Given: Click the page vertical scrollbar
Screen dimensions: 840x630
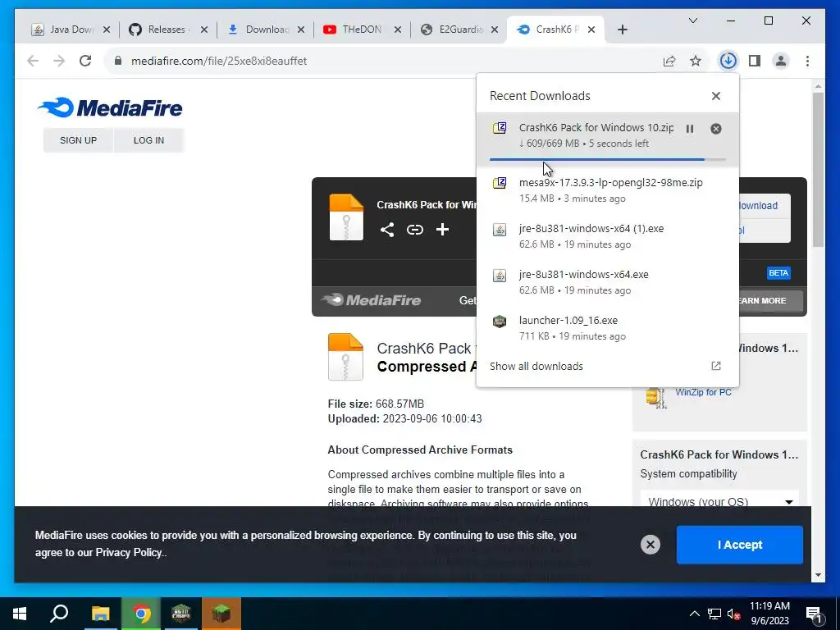Looking at the screenshot, I should (818, 169).
